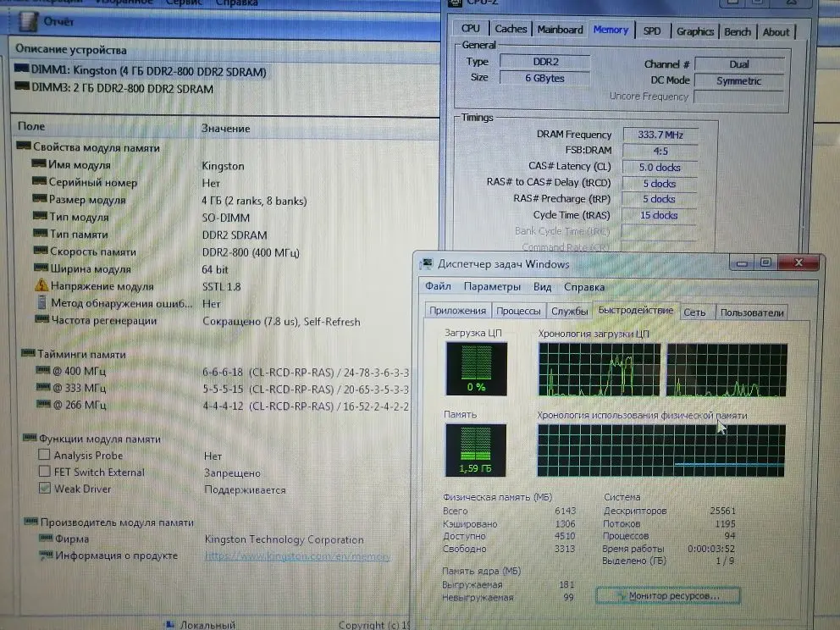This screenshot has height=630, width=840.
Task: Switch to Службы tab
Action: 569,312
